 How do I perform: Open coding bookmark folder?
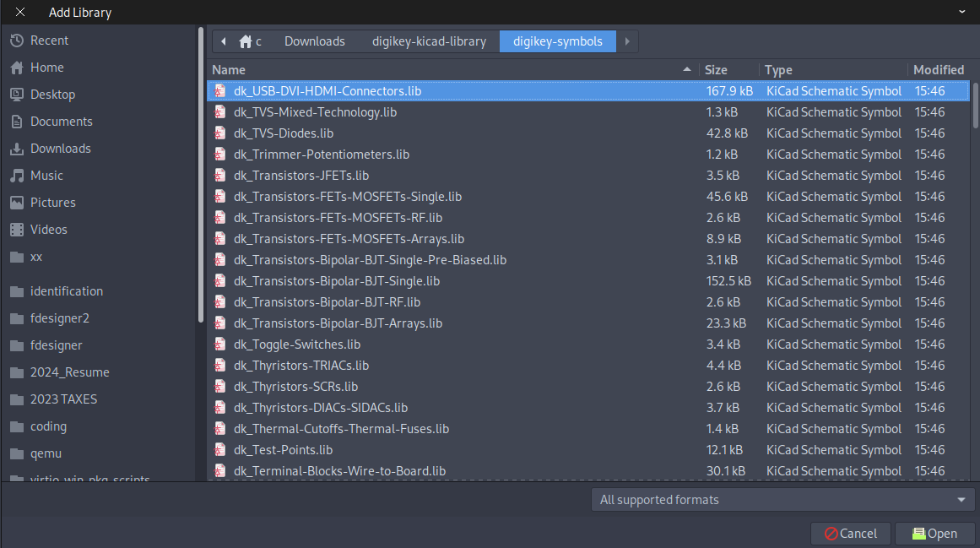pyautogui.click(x=48, y=426)
